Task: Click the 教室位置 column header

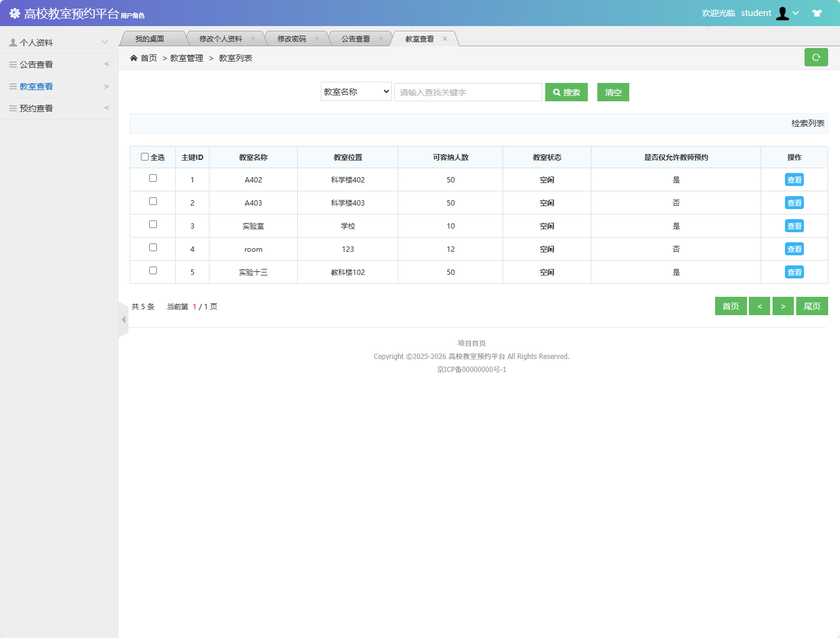Action: click(348, 158)
